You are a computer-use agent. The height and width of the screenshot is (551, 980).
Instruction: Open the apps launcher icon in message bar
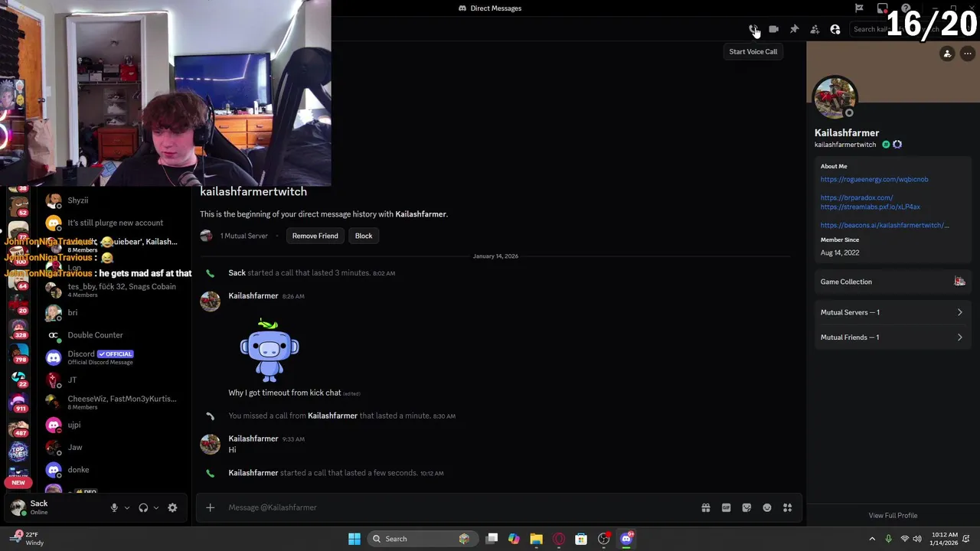coord(787,507)
